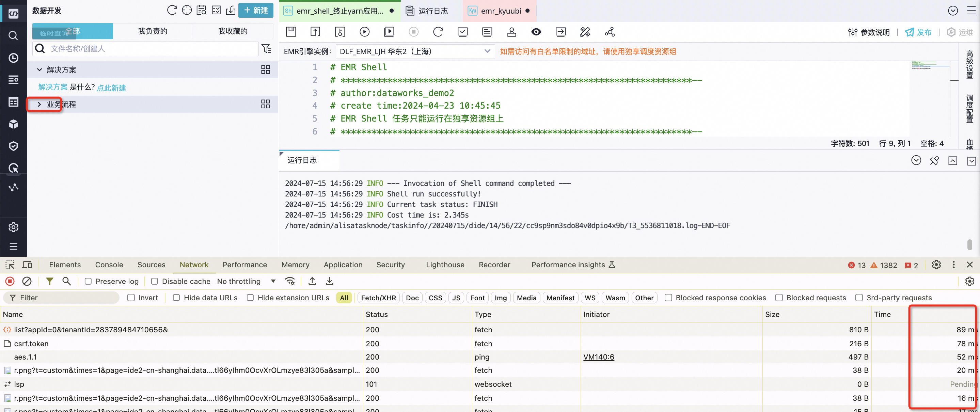Open the table icon in left sidebar
980x412 pixels.
click(13, 102)
